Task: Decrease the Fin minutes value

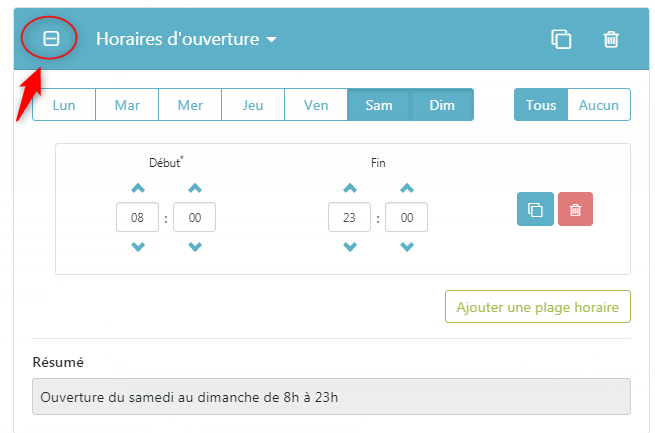Action: click(x=407, y=247)
